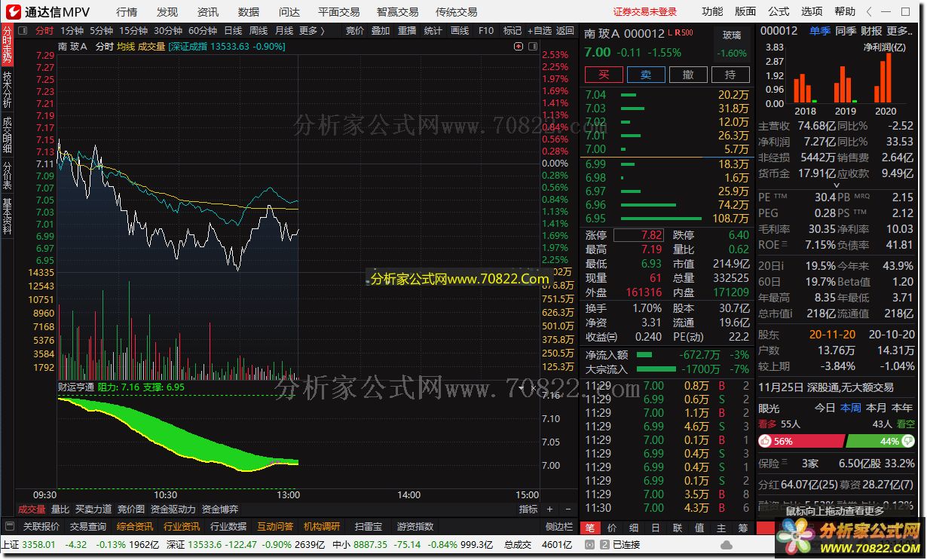Viewport: 927px width, 560px height.
Task: Click back chevron icon beside 帮助
Action: point(870,12)
